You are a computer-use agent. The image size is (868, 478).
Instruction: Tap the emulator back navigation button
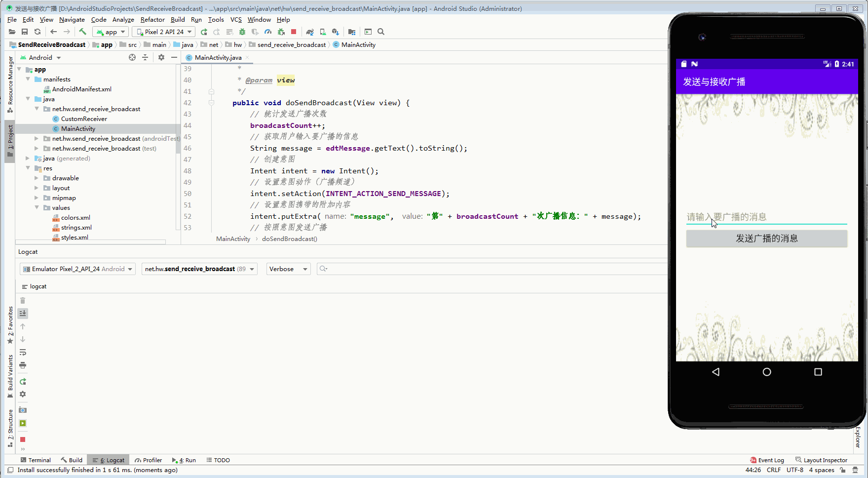click(x=716, y=372)
